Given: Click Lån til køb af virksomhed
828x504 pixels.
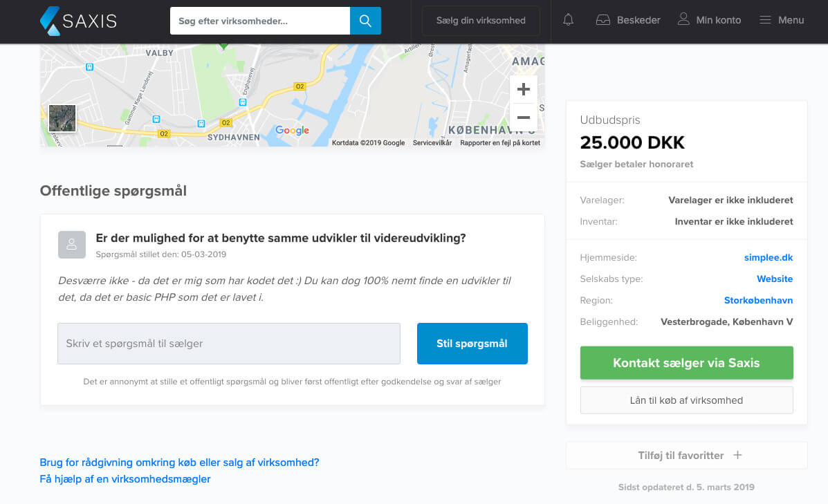Looking at the screenshot, I should (686, 400).
